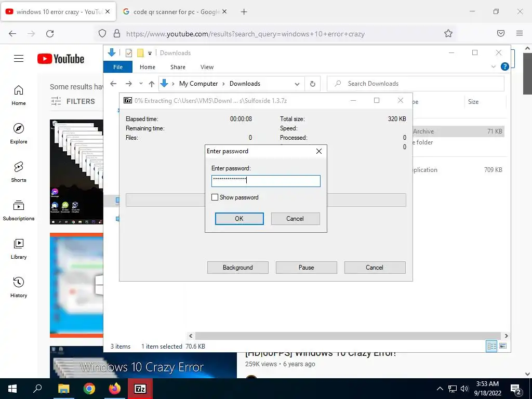Open the File tab in Explorer
Image resolution: width=532 pixels, height=399 pixels.
tap(118, 67)
